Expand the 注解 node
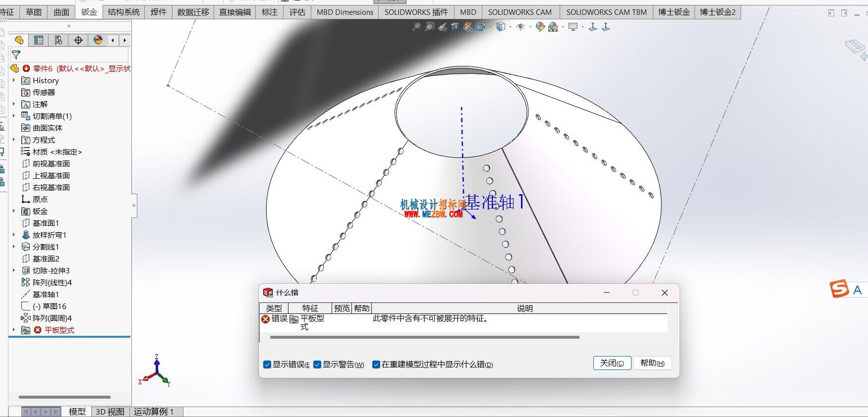 coord(14,104)
